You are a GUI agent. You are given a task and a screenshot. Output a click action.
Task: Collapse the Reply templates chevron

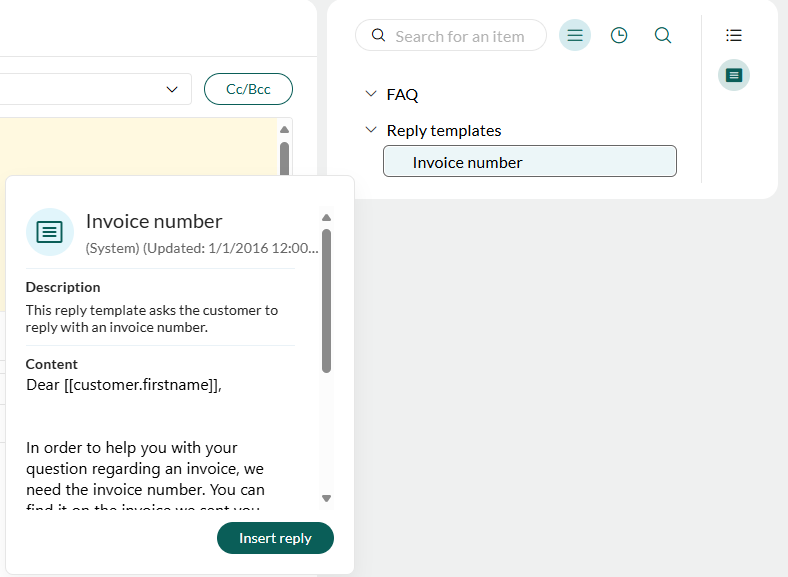pyautogui.click(x=371, y=130)
